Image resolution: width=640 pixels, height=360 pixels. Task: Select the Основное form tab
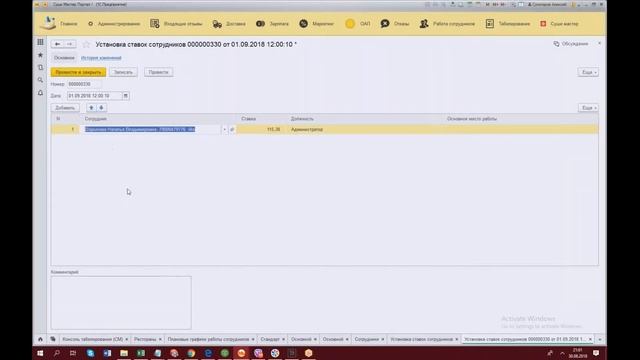pos(64,58)
